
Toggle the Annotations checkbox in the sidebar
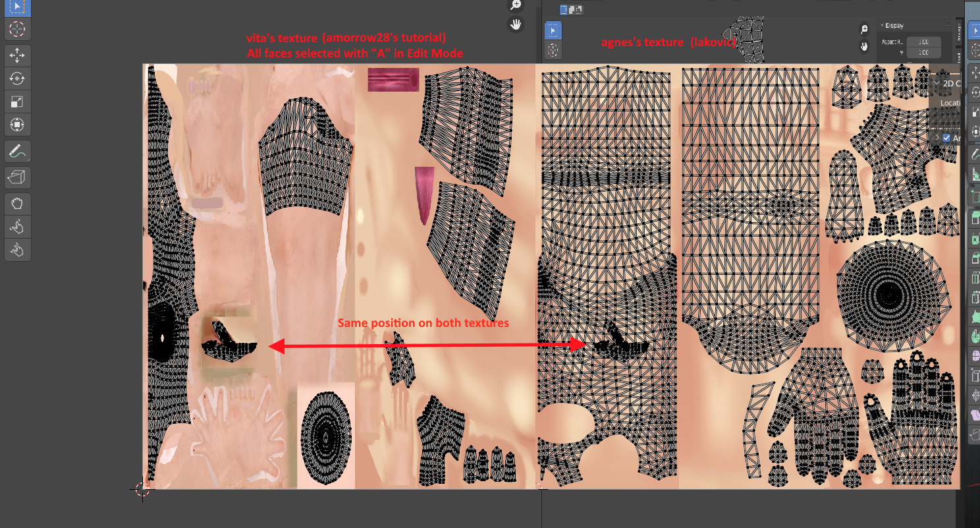click(946, 138)
